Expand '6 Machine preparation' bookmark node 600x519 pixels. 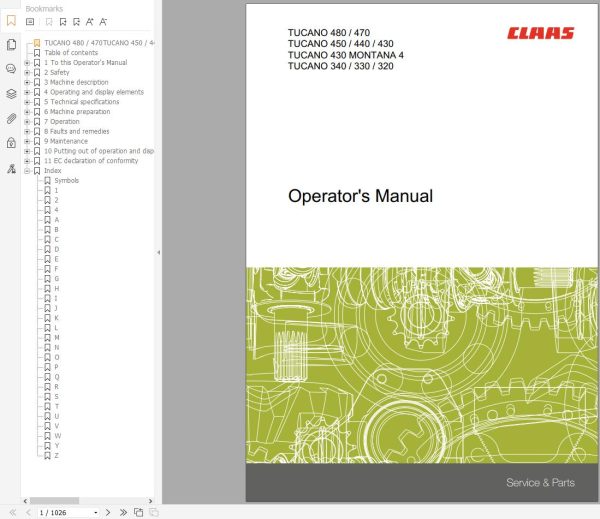[27, 112]
